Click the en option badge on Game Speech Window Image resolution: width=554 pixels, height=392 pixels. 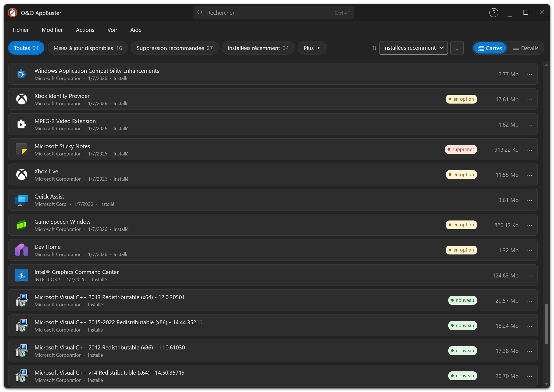click(461, 225)
